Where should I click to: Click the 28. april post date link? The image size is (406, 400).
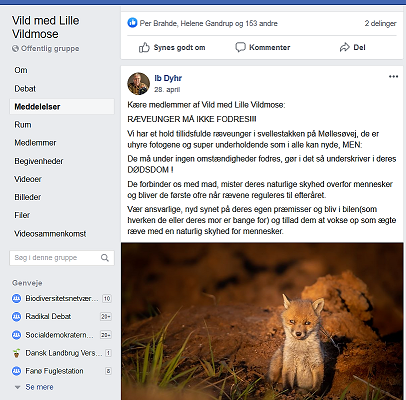click(167, 89)
